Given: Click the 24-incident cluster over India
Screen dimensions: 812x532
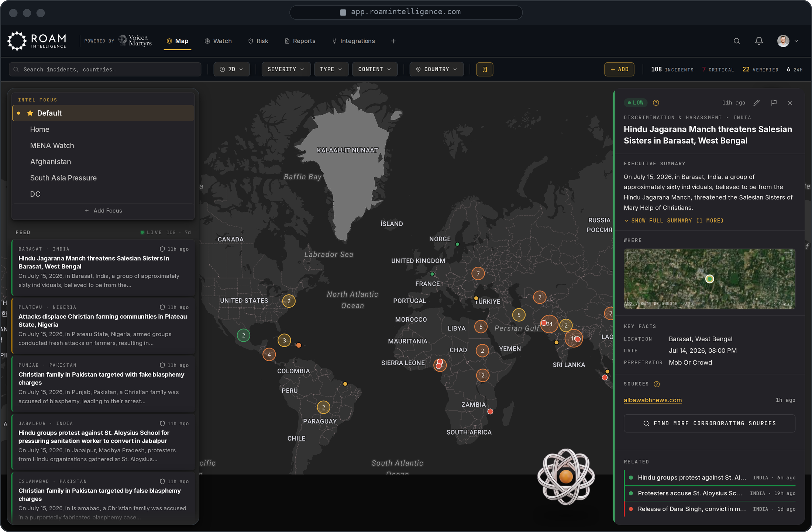Looking at the screenshot, I should (x=549, y=324).
